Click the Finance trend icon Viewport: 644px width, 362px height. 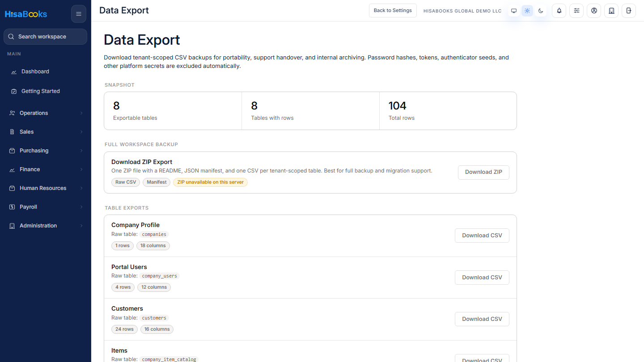[x=12, y=169]
